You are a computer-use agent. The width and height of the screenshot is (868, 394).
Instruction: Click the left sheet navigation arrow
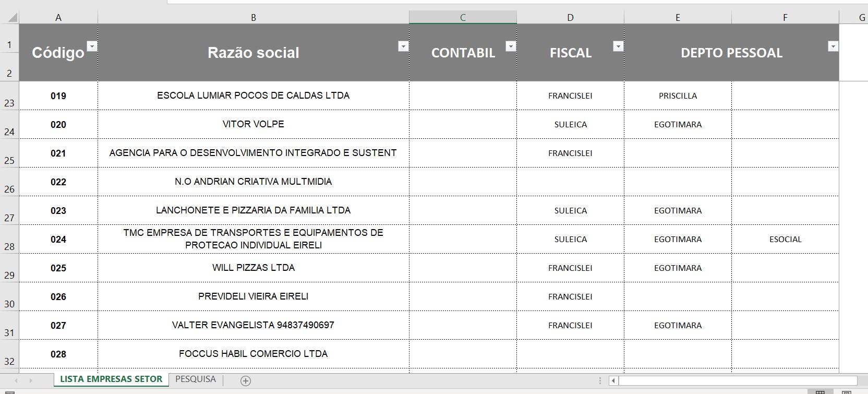pos(16,381)
